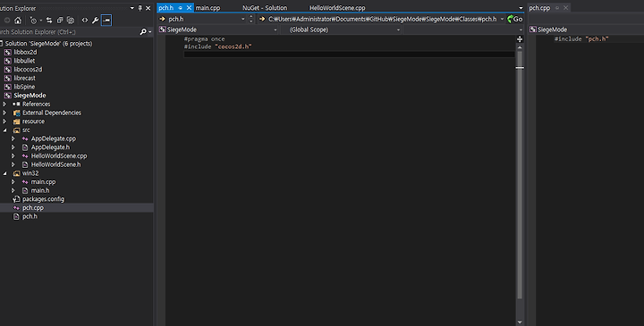Click the editor split window handle
Screen dimensions: 644x326
(x=520, y=39)
